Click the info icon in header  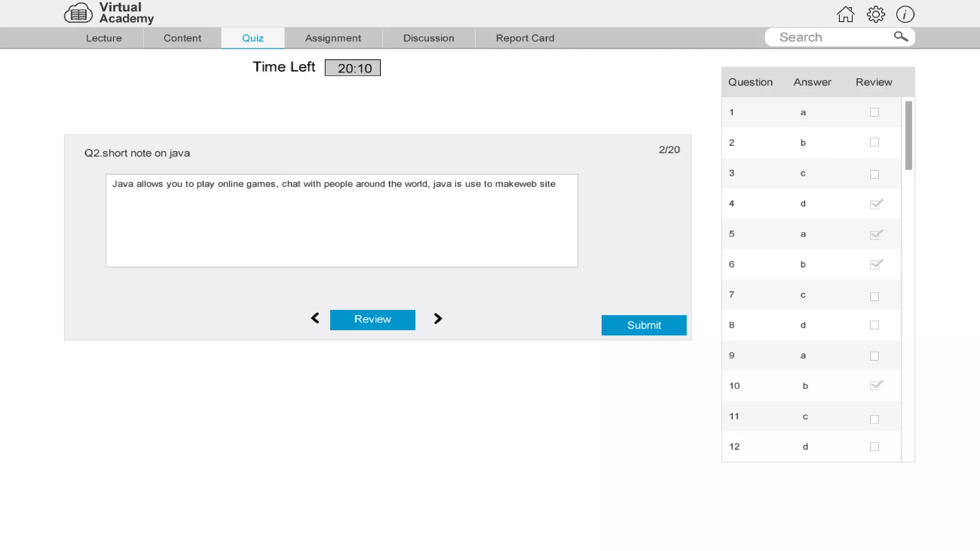click(x=905, y=14)
